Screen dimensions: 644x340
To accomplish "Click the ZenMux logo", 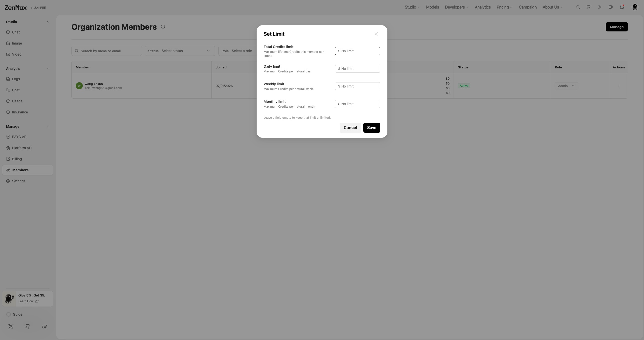I will 16,8.
